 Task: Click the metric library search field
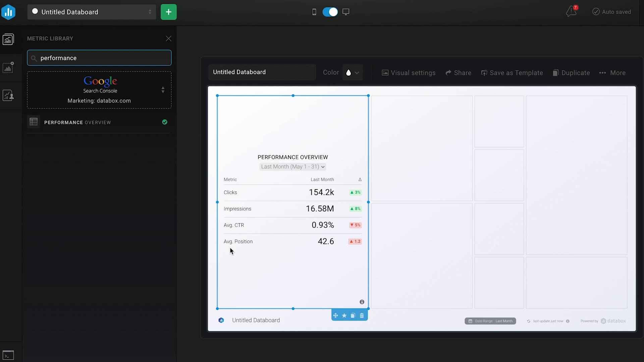point(99,58)
